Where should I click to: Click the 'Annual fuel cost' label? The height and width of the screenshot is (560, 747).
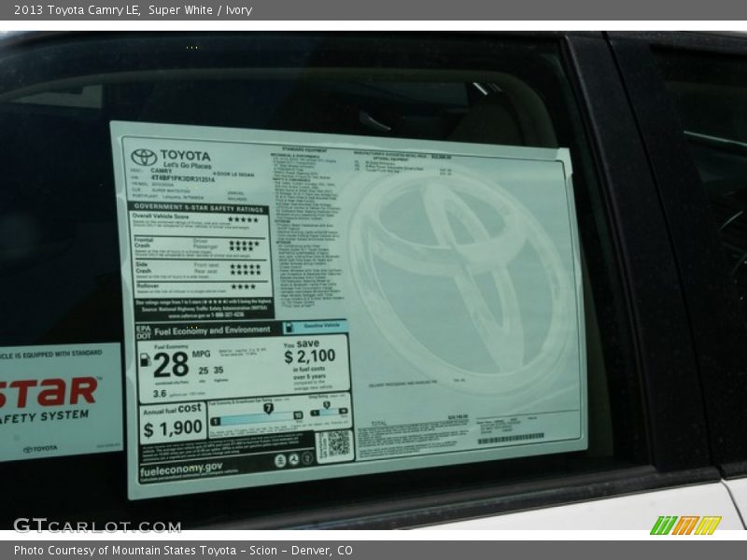click(173, 410)
